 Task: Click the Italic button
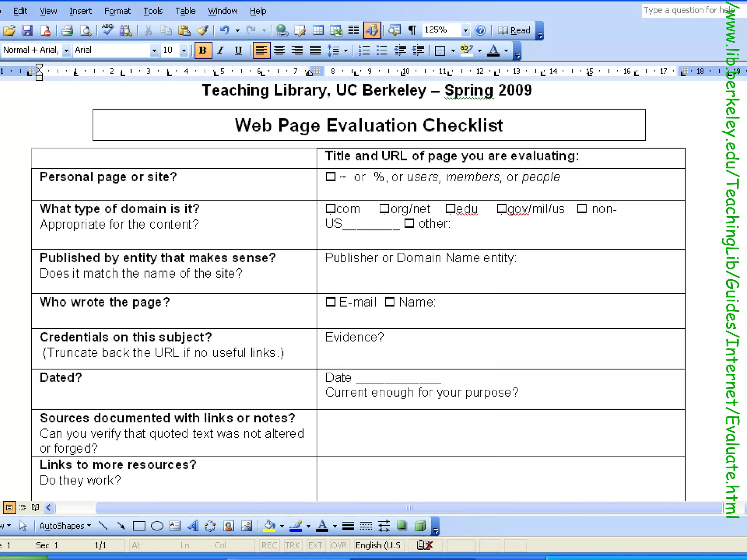[x=220, y=50]
